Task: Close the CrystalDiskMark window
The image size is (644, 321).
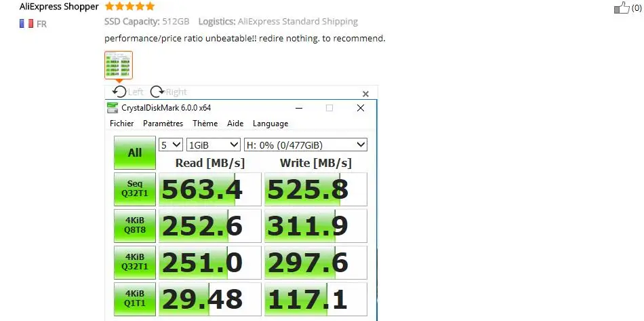Action: (361, 108)
